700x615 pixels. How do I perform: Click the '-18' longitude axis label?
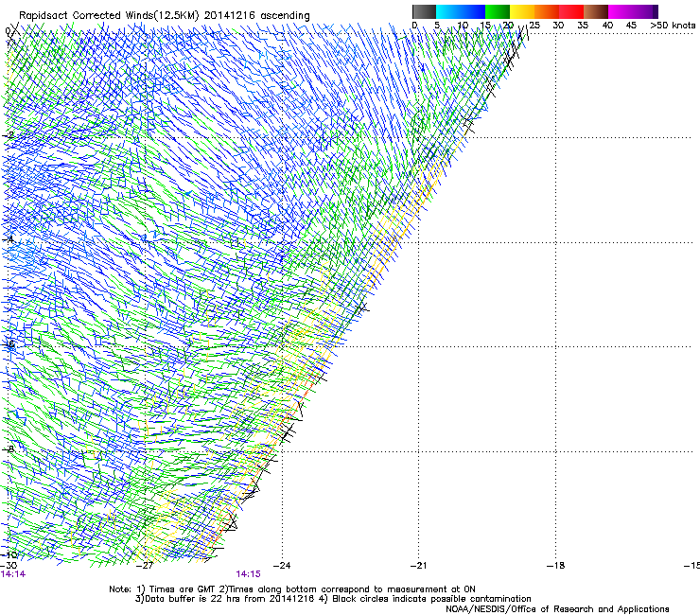click(556, 566)
